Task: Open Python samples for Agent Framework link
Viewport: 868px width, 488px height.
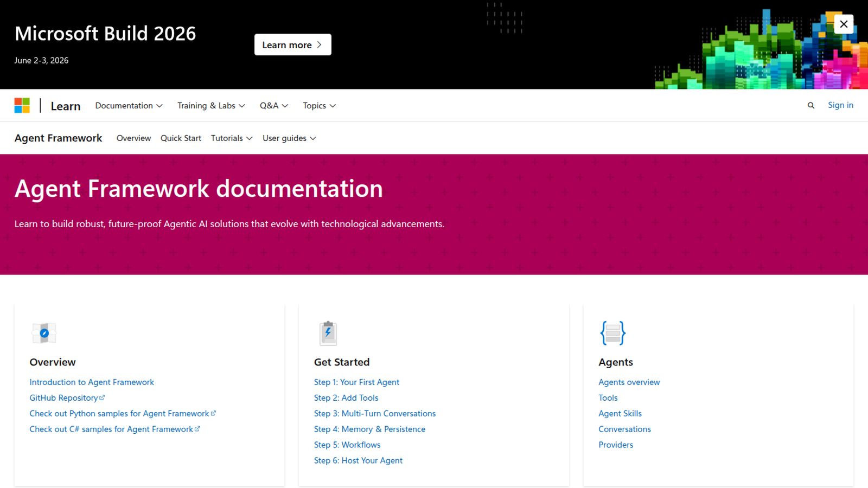Action: pyautogui.click(x=123, y=414)
